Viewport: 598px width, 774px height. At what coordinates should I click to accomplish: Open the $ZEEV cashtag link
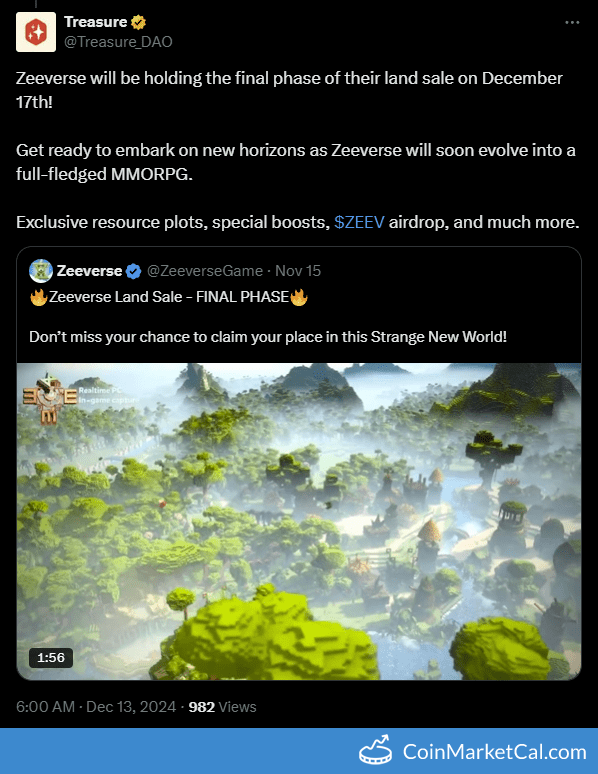[359, 222]
